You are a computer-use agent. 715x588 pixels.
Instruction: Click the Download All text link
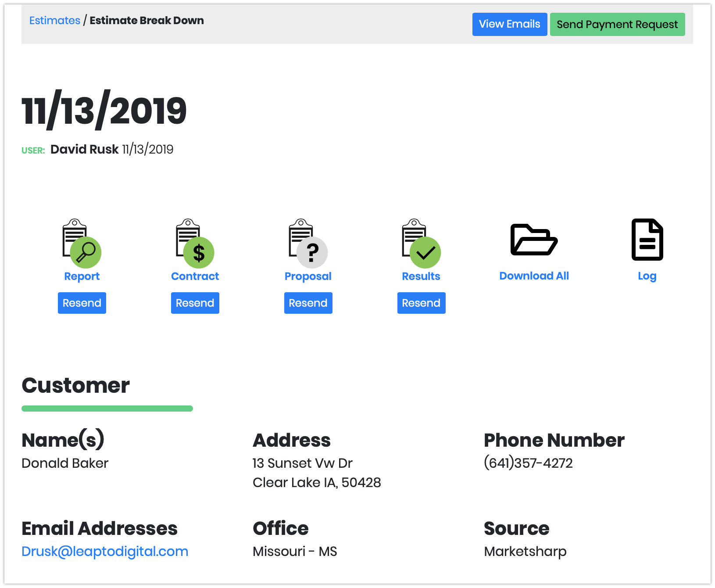point(534,276)
